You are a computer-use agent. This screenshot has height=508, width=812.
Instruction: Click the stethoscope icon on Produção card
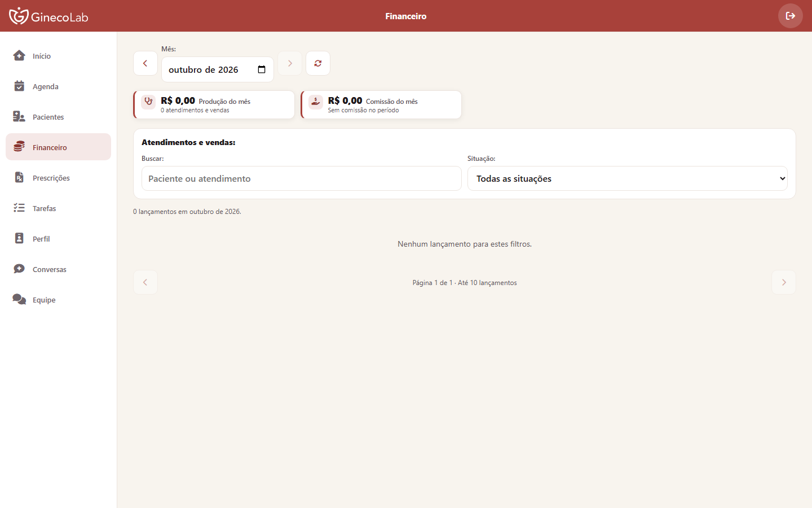tap(148, 102)
